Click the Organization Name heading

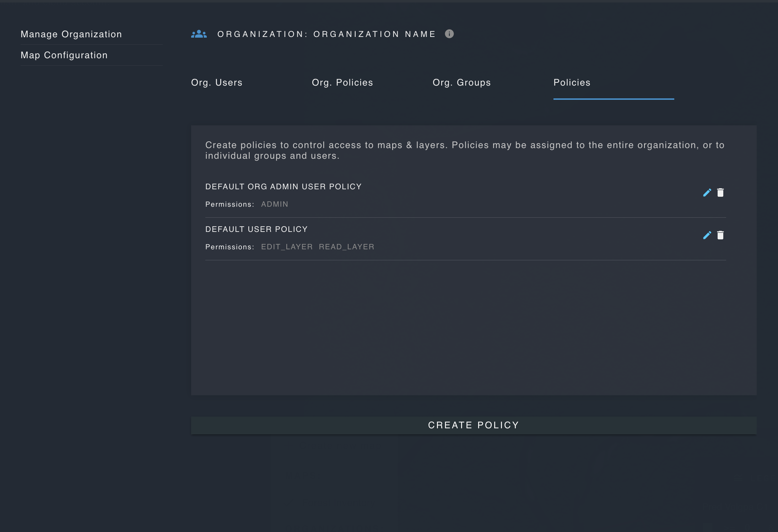[x=326, y=34]
